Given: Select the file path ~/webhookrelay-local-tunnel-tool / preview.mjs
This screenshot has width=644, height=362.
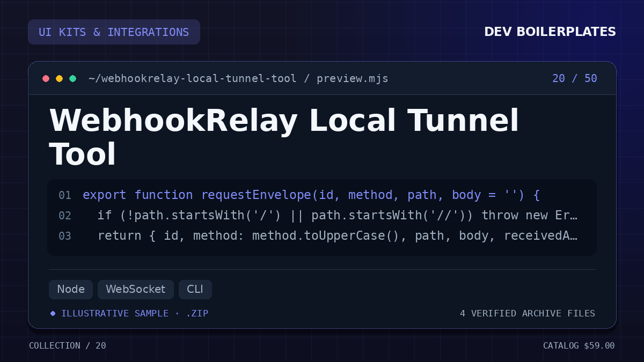Looking at the screenshot, I should click(238, 79).
